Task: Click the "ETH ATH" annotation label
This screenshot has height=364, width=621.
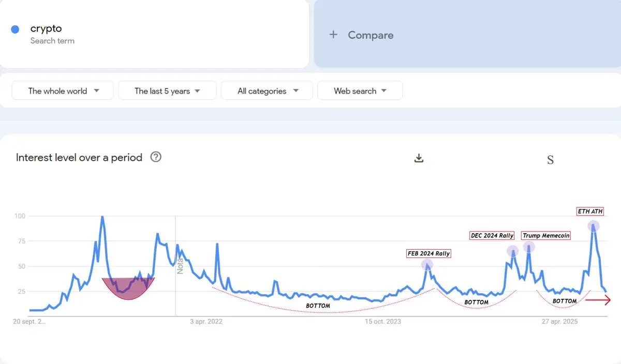Action: (590, 211)
